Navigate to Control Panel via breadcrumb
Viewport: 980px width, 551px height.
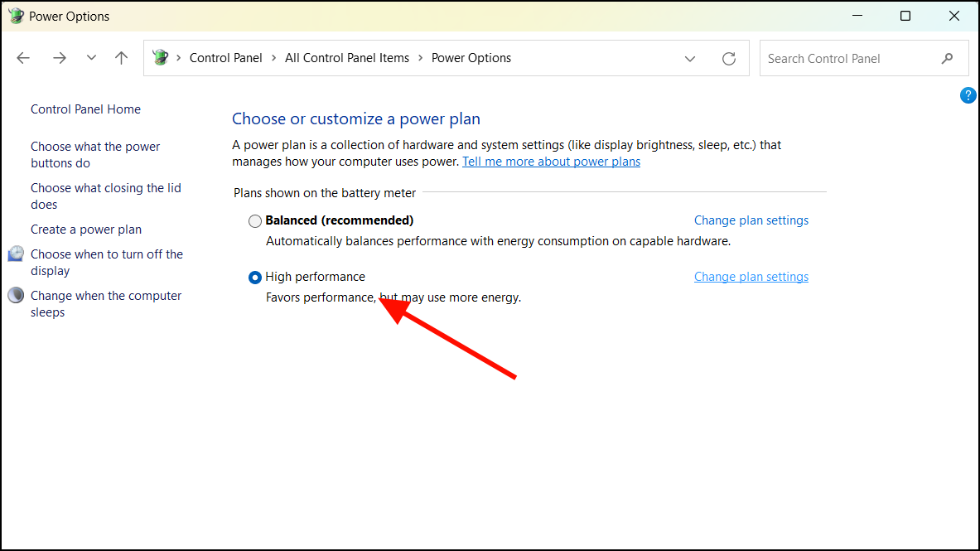tap(225, 57)
